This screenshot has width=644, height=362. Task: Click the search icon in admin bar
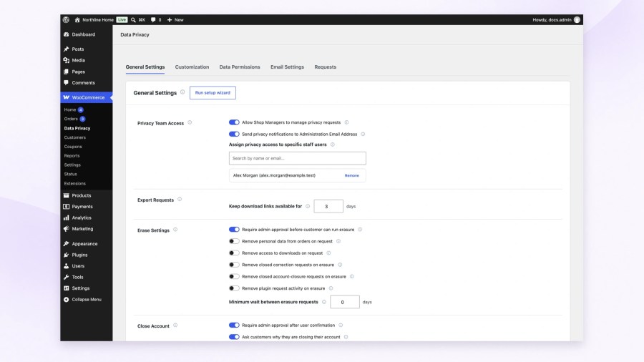[133, 20]
